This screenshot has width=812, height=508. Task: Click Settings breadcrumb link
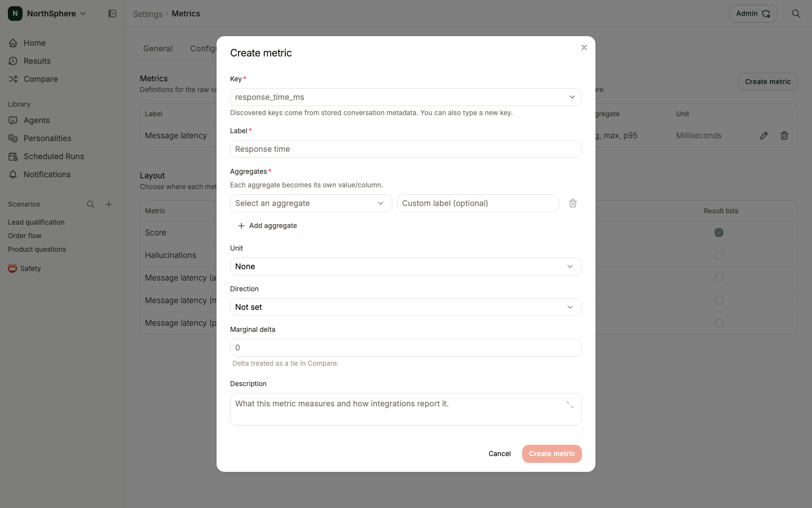tap(148, 14)
